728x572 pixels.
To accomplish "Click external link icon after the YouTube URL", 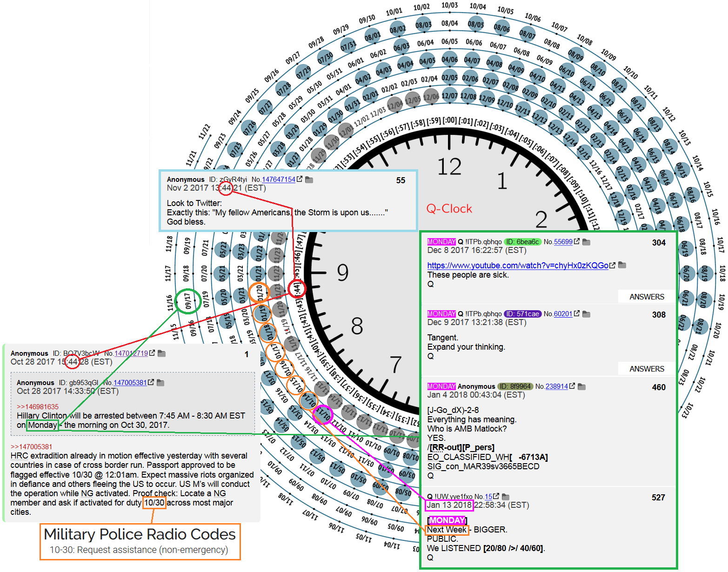I will (613, 265).
